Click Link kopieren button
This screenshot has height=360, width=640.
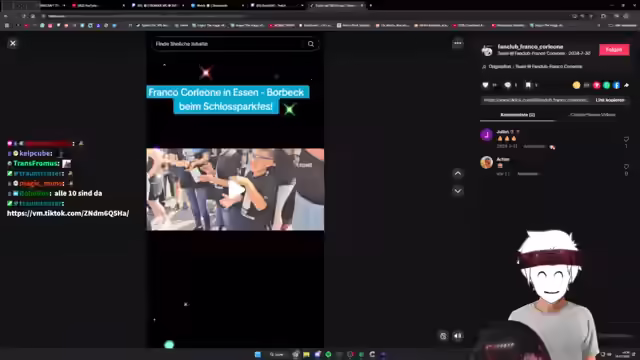[610, 100]
